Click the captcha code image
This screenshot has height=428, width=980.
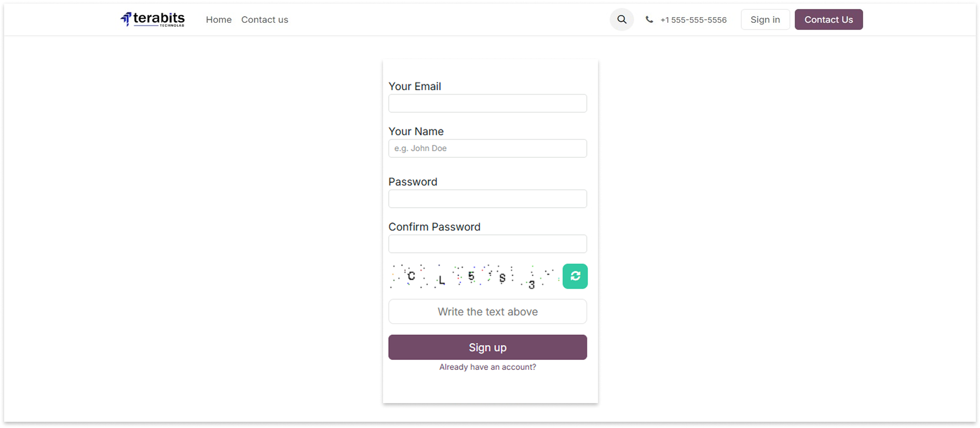pyautogui.click(x=474, y=276)
